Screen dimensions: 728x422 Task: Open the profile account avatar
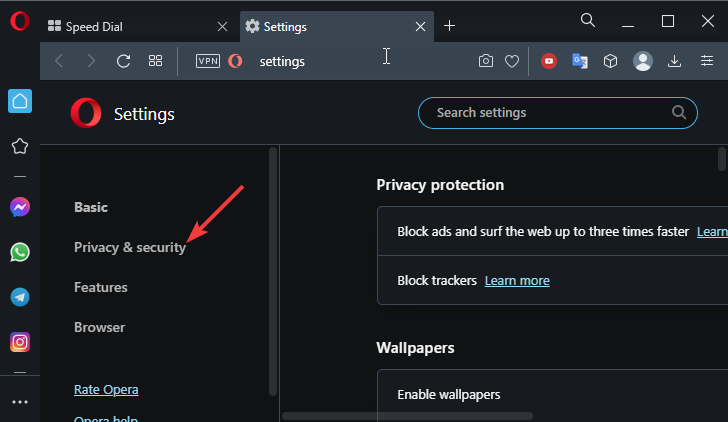coord(643,61)
